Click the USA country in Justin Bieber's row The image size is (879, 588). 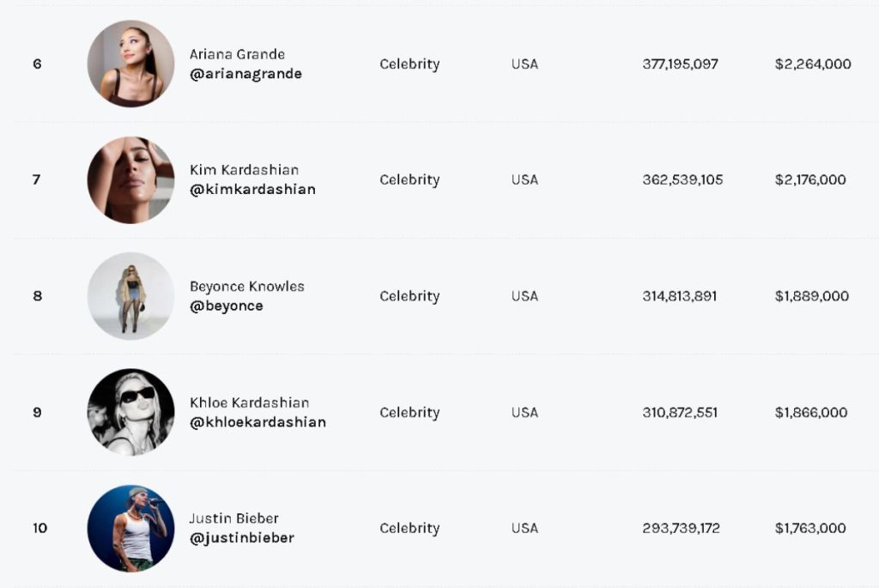coord(524,528)
